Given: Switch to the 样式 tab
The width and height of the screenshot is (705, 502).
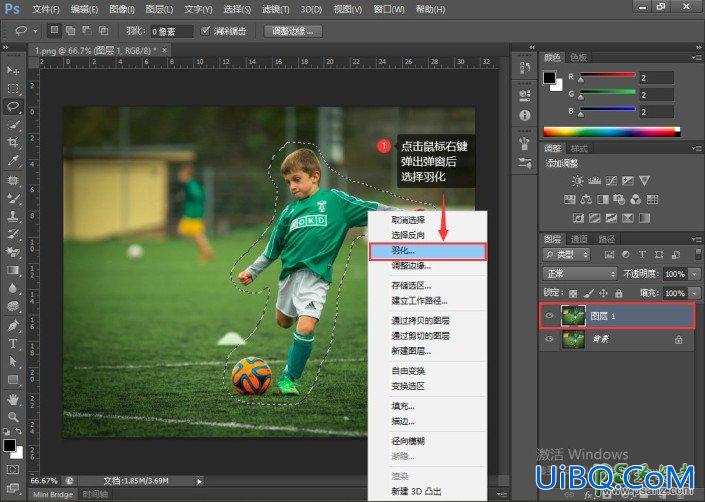Looking at the screenshot, I should point(579,148).
